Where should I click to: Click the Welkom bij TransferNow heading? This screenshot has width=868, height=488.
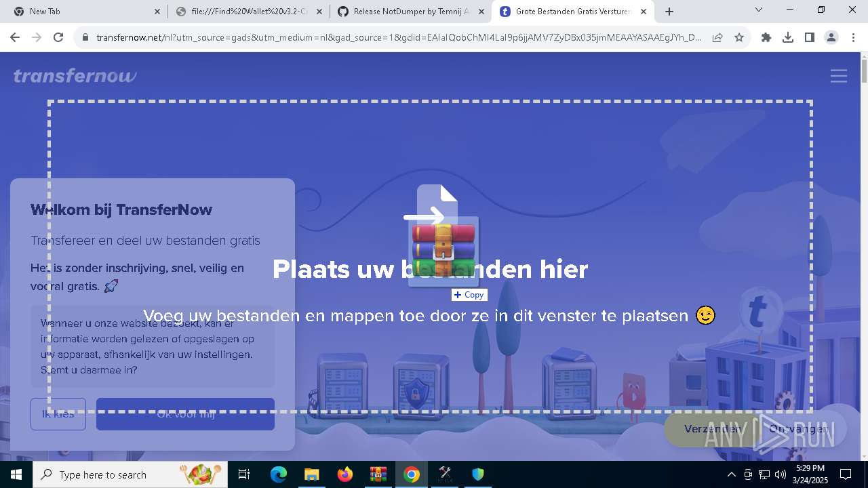coord(121,209)
